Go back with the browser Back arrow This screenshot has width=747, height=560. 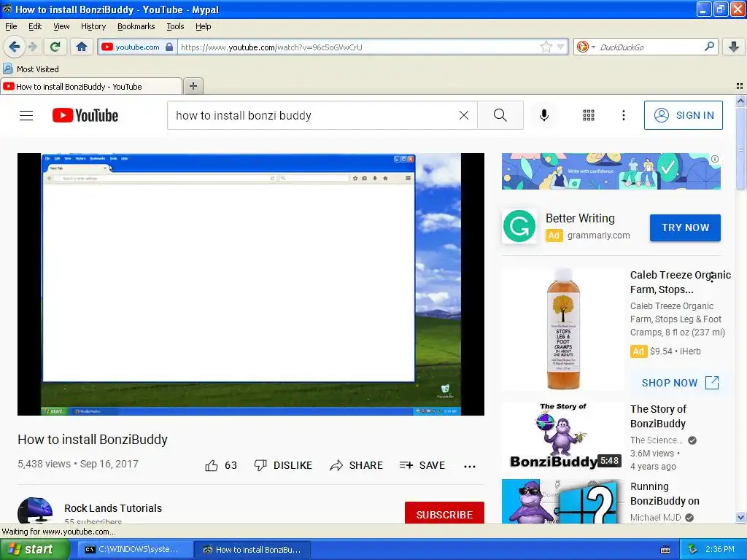(x=14, y=47)
